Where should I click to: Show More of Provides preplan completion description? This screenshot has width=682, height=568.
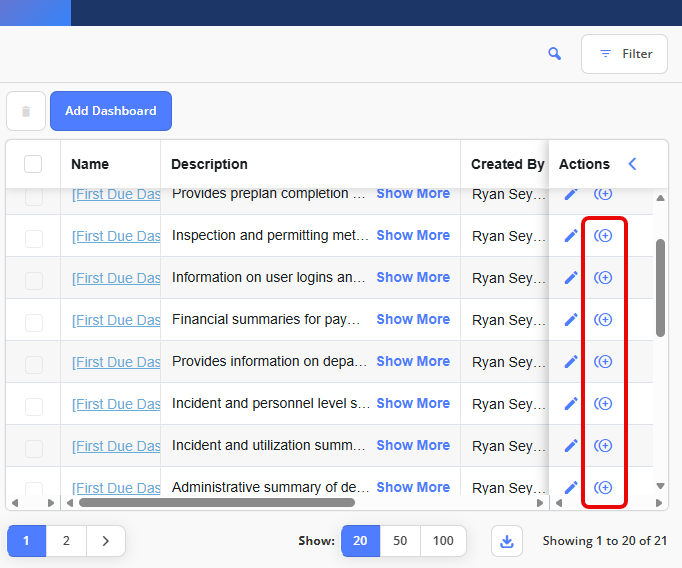[413, 194]
